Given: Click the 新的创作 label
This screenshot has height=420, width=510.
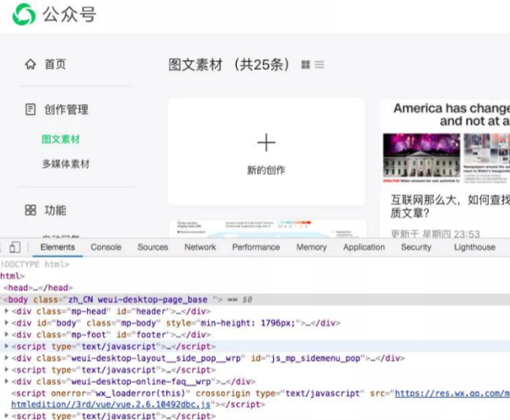Looking at the screenshot, I should tap(266, 170).
